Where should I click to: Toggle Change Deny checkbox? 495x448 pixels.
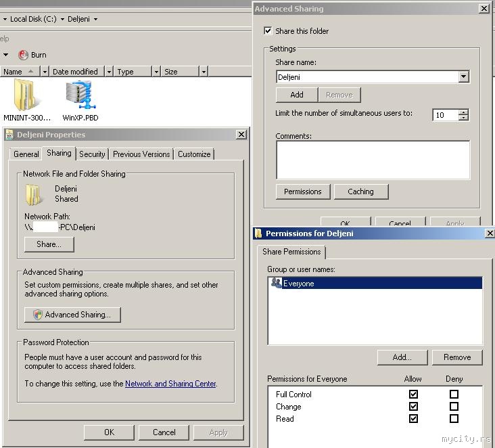[x=454, y=406]
